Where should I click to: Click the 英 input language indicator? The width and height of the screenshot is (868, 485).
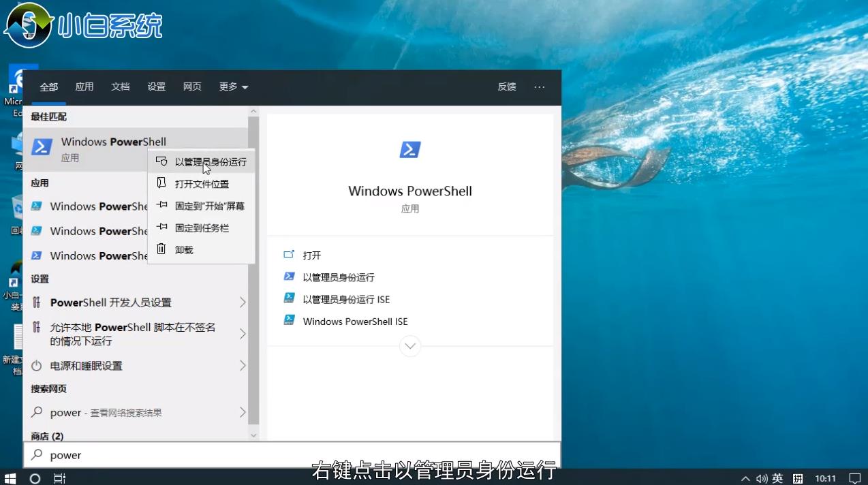pyautogui.click(x=778, y=479)
